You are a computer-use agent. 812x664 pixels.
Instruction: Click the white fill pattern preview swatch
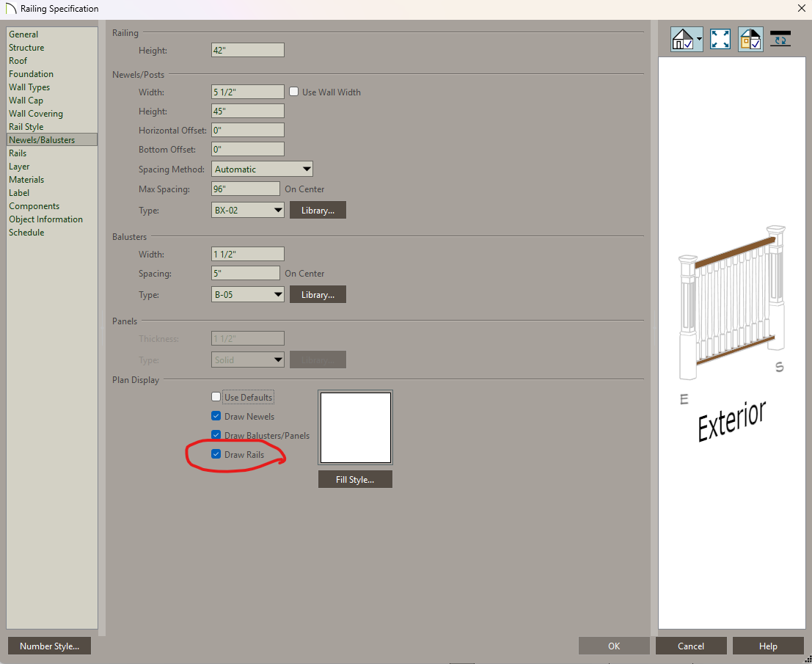click(x=355, y=427)
